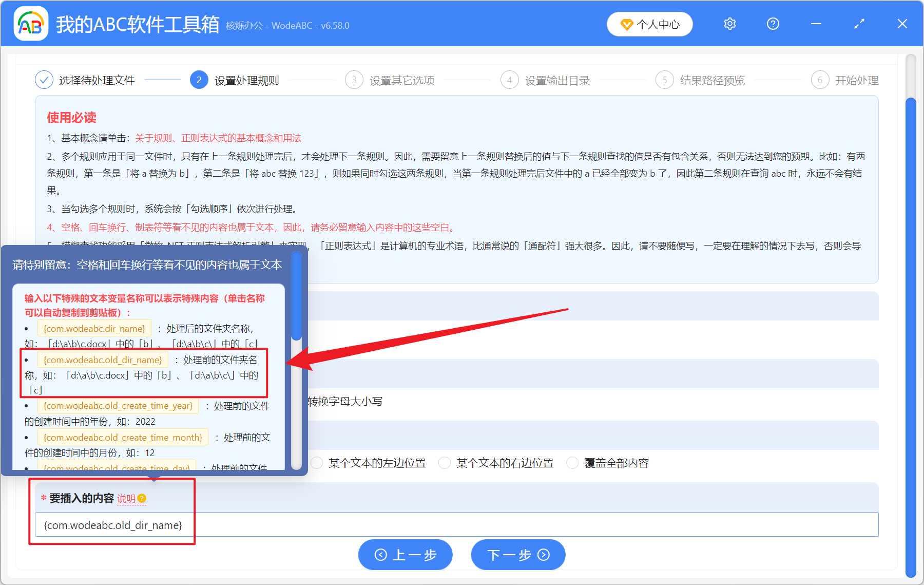Click the help question mark icon
The image size is (924, 585).
point(773,24)
